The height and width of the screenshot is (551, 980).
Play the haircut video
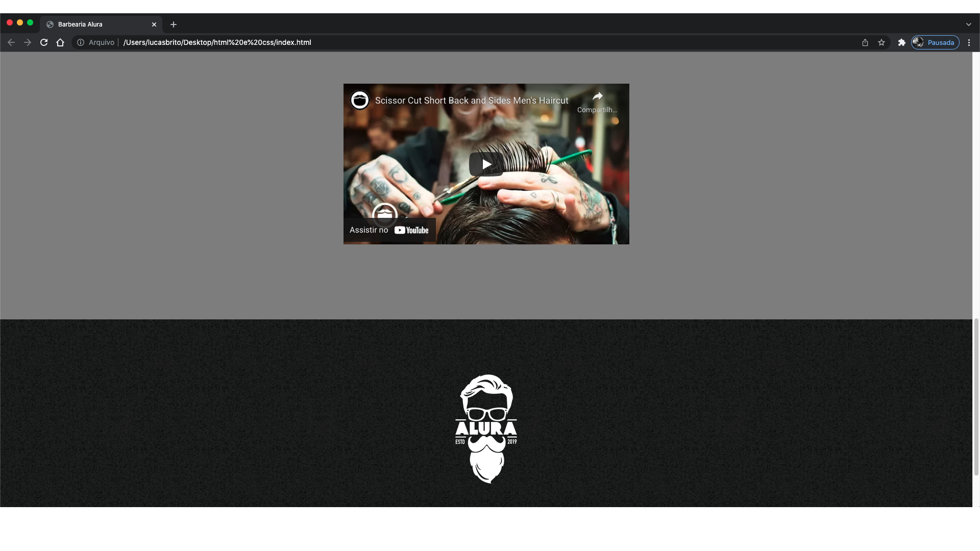486,164
